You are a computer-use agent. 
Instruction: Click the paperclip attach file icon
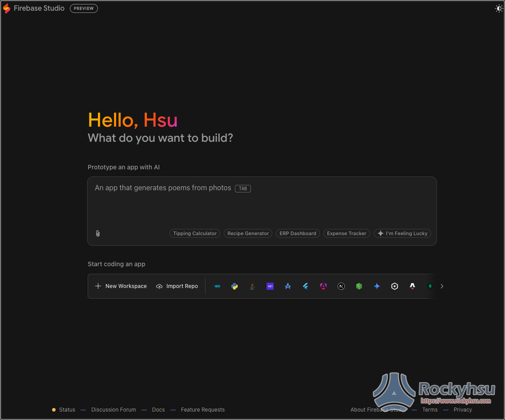tap(98, 234)
